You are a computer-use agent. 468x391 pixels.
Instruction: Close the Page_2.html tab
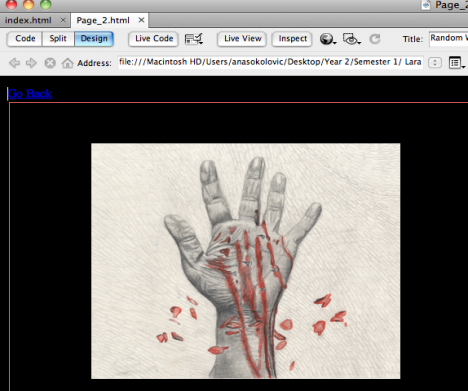pyautogui.click(x=141, y=20)
